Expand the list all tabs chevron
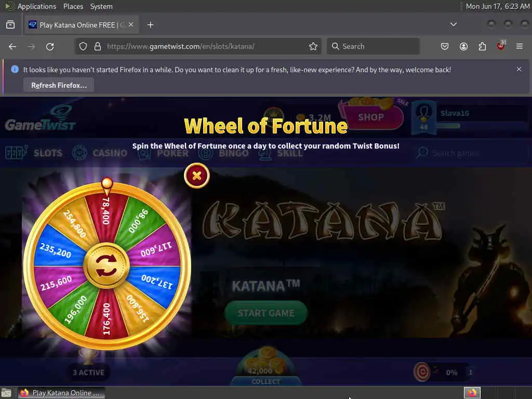Image resolution: width=532 pixels, height=399 pixels. click(453, 24)
